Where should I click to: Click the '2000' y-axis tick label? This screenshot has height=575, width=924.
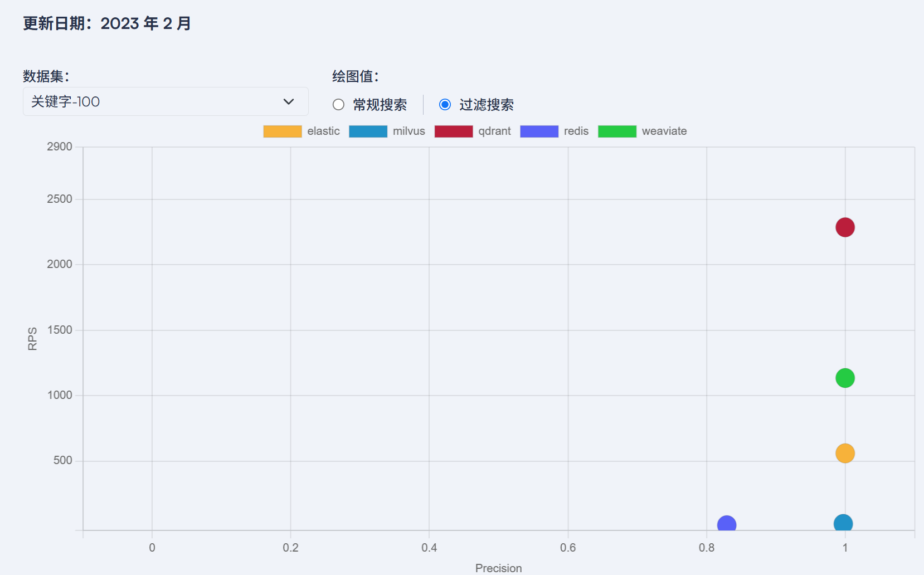click(x=60, y=264)
